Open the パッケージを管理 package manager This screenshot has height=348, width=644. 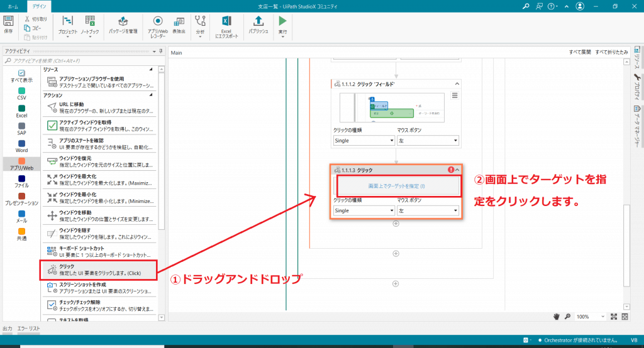pyautogui.click(x=123, y=24)
